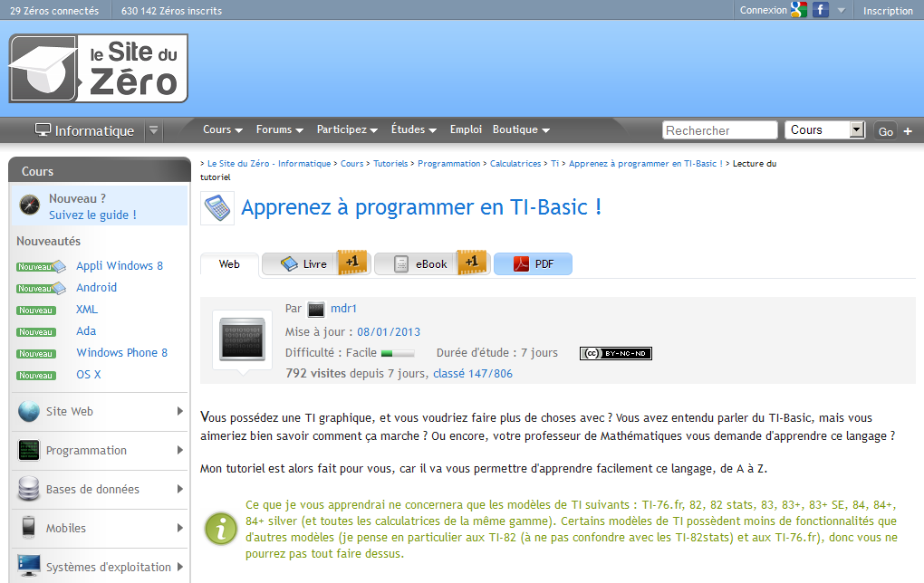Image resolution: width=924 pixels, height=583 pixels.
Task: Click the mdr1 author avatar
Action: pos(316,310)
